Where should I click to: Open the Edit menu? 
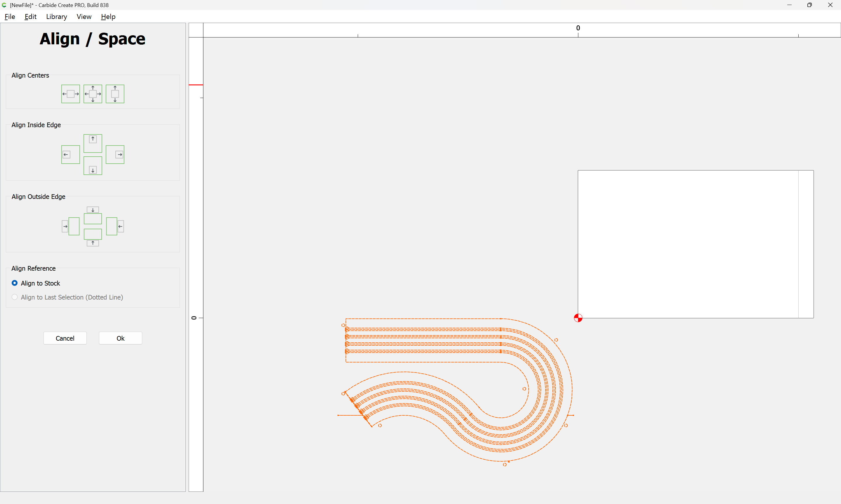click(x=30, y=17)
